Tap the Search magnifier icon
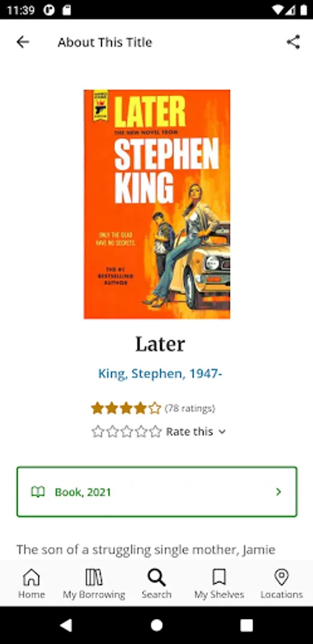Screen dimensions: 313x644 pyautogui.click(x=156, y=577)
